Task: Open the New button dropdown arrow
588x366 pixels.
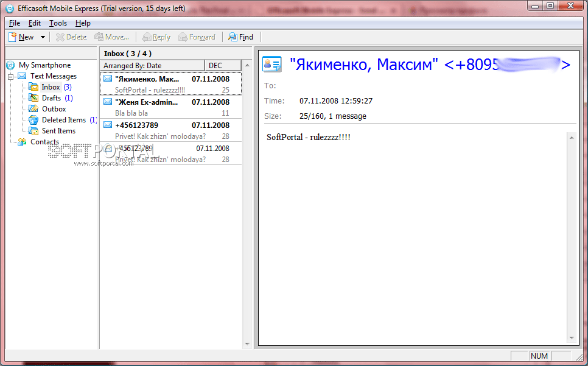Action: (43, 37)
